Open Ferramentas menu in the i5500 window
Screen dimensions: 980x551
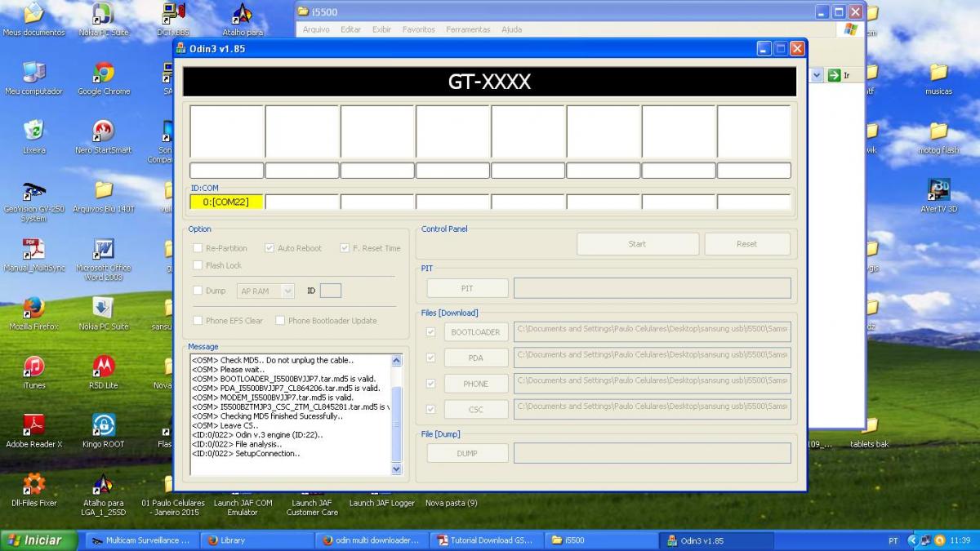(469, 29)
